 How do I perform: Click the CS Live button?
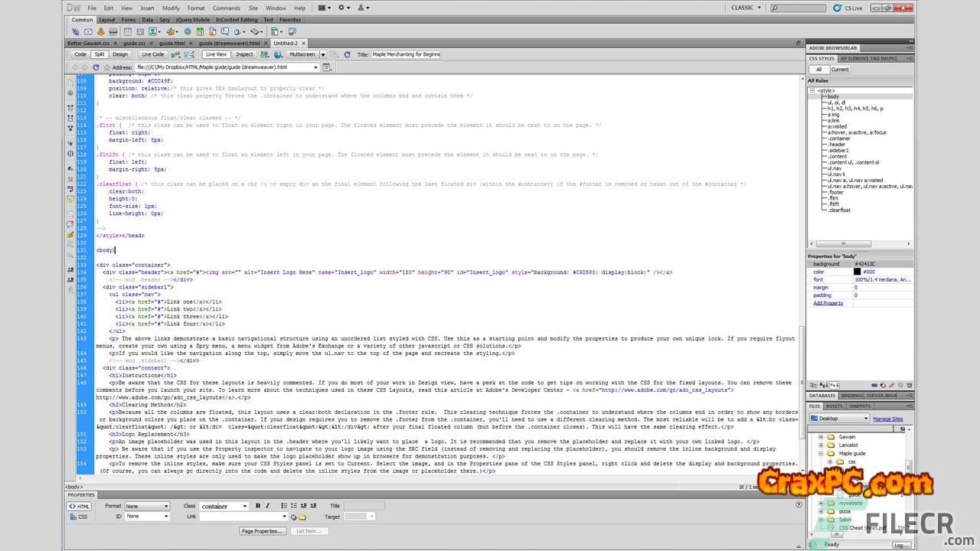(848, 8)
